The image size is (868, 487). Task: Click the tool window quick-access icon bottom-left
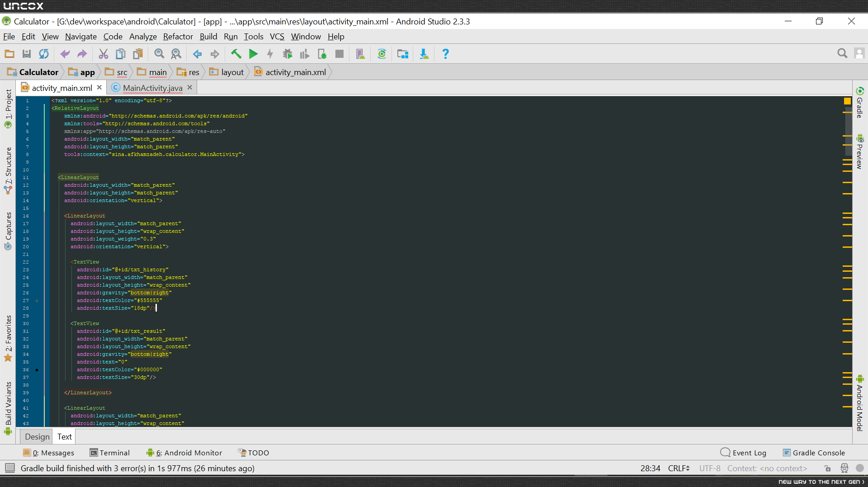(x=10, y=468)
